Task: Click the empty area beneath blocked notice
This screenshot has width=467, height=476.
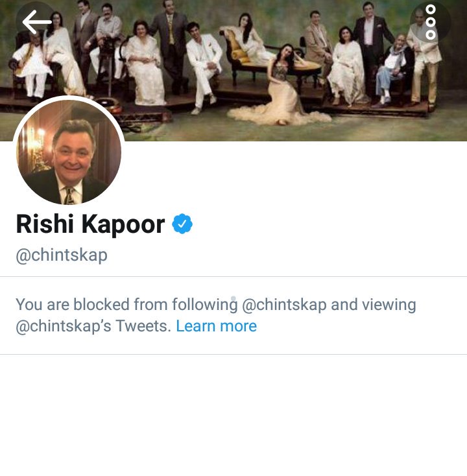Action: pyautogui.click(x=233, y=415)
